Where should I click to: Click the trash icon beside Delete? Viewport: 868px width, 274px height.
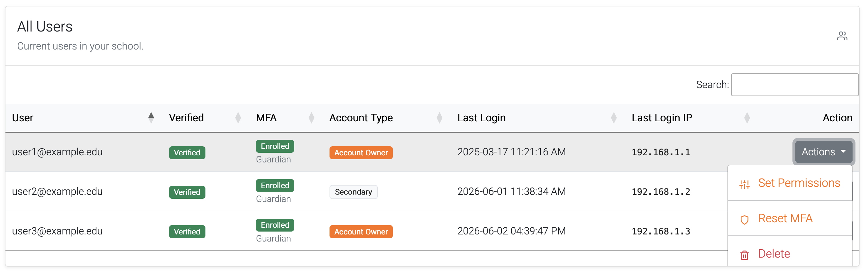click(x=744, y=255)
